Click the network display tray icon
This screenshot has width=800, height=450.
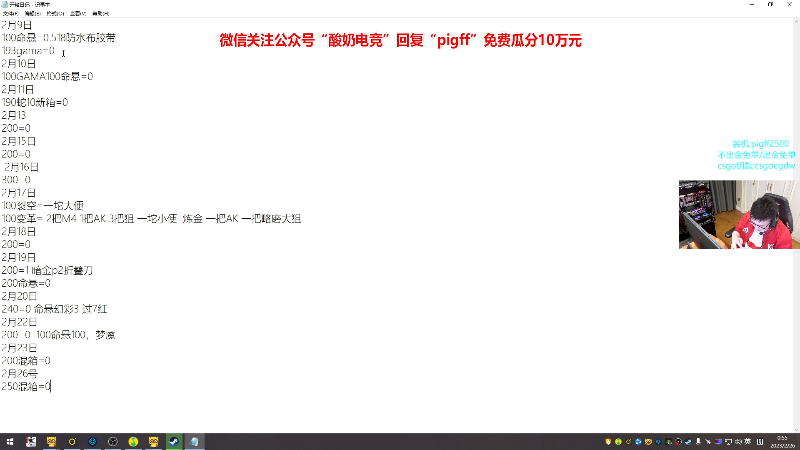pos(729,442)
